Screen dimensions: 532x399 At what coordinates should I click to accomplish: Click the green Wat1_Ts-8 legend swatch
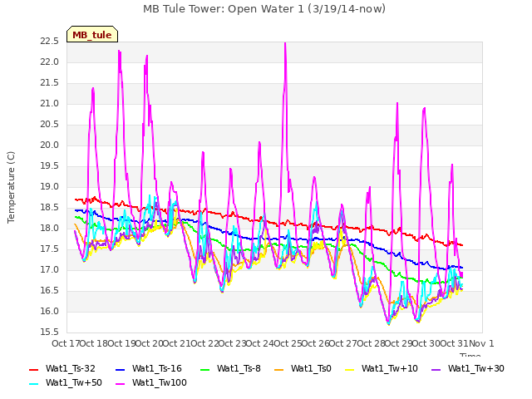pos(205,369)
